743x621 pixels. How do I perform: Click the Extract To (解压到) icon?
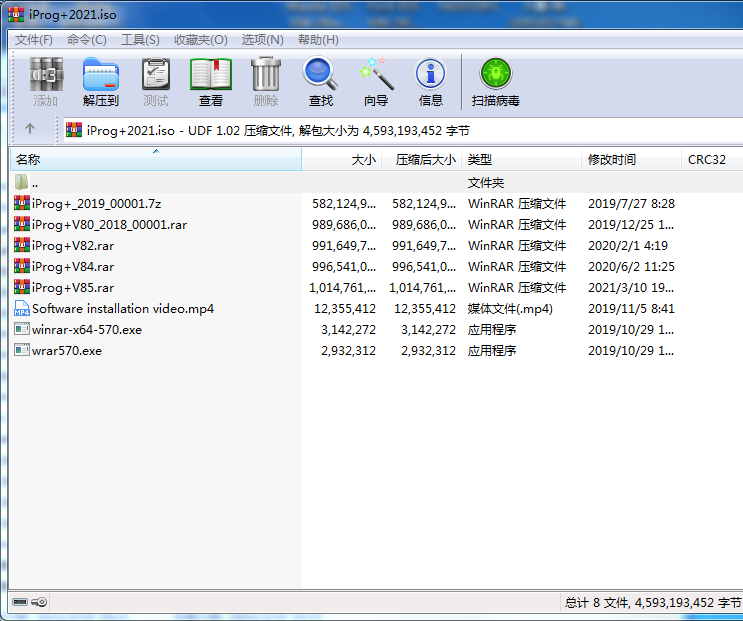(x=100, y=74)
